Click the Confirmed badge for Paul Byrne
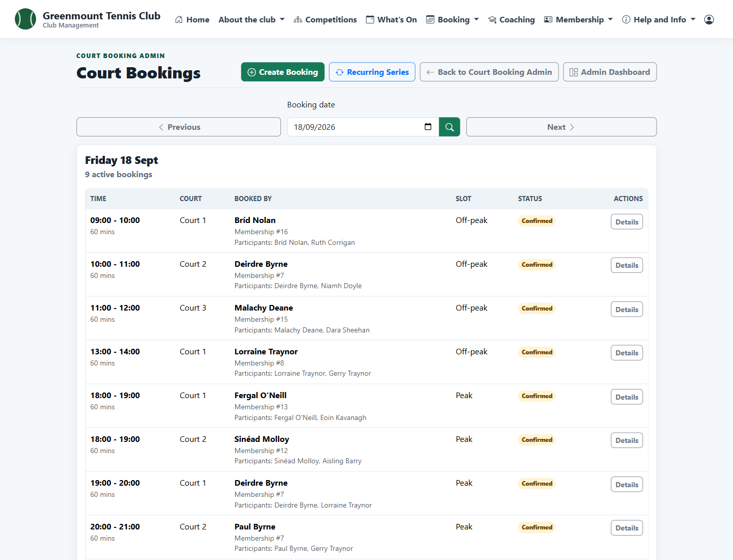The height and width of the screenshot is (560, 733). (x=537, y=527)
